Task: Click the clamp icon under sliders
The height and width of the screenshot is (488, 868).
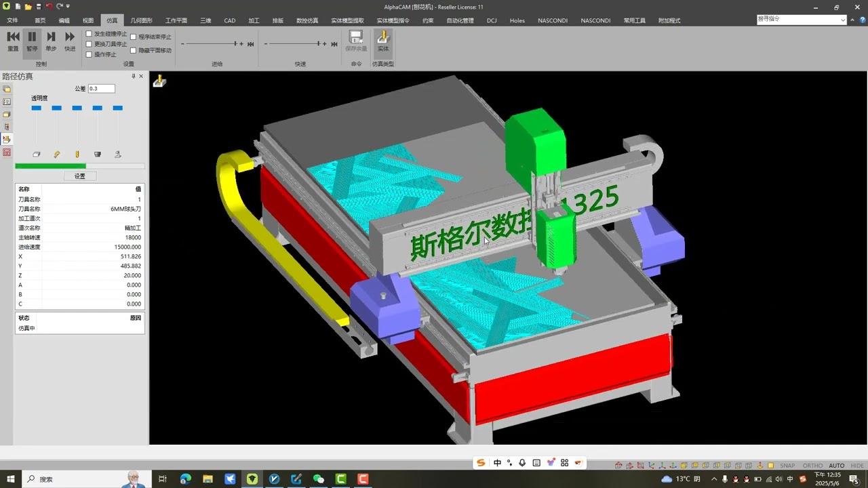Action: [57, 155]
